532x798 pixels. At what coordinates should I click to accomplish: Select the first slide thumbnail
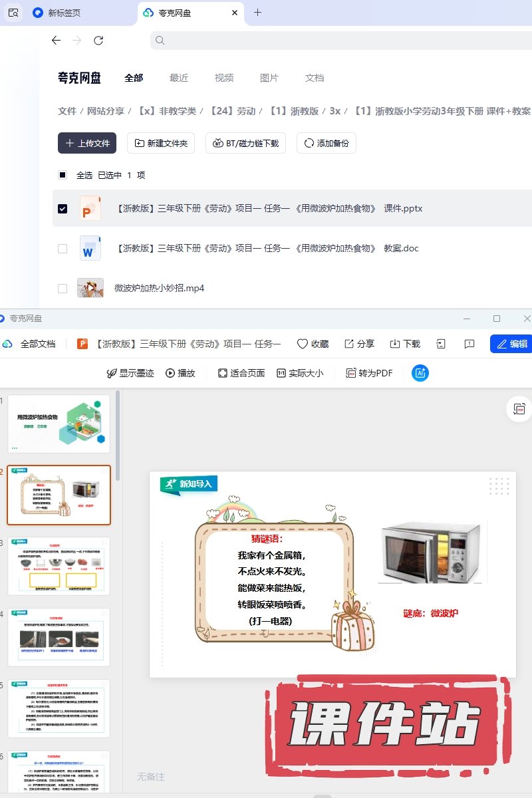click(x=59, y=424)
